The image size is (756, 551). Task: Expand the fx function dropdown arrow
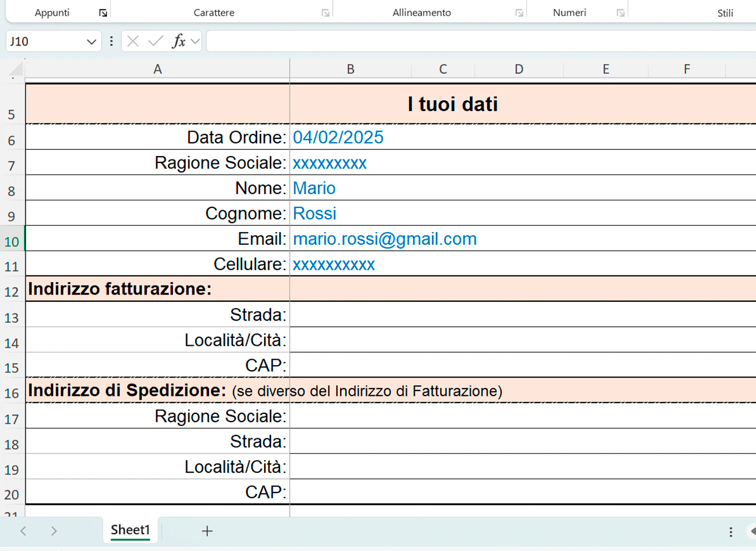195,41
